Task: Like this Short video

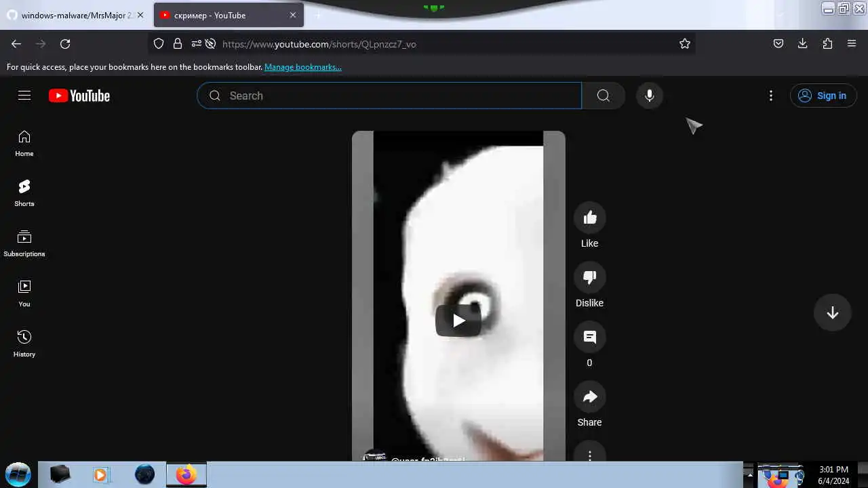Action: pos(589,218)
